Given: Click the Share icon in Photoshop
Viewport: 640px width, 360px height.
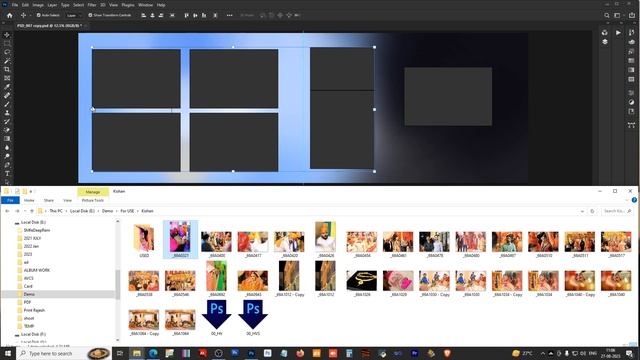Looking at the screenshot, I should [x=632, y=15].
